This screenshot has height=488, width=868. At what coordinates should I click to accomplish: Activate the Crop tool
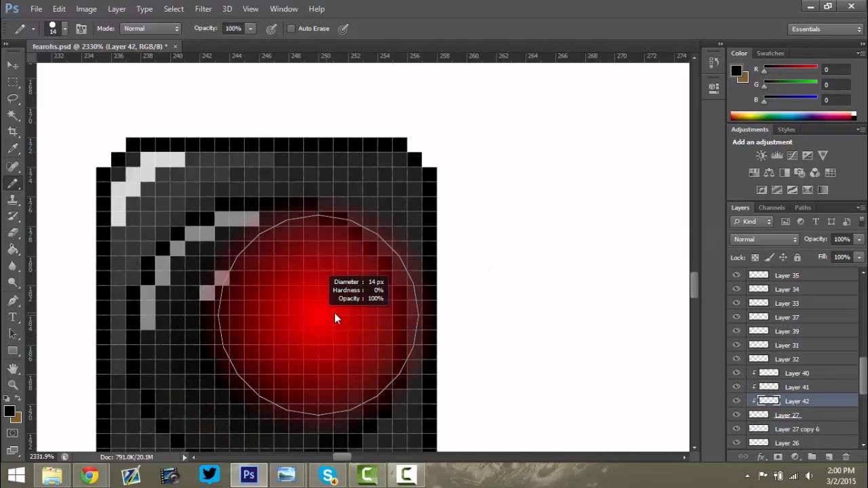coord(13,132)
